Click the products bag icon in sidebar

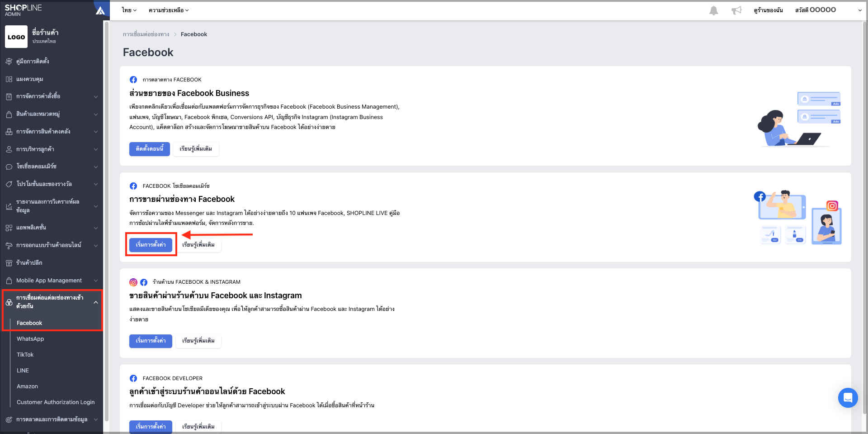tap(9, 114)
